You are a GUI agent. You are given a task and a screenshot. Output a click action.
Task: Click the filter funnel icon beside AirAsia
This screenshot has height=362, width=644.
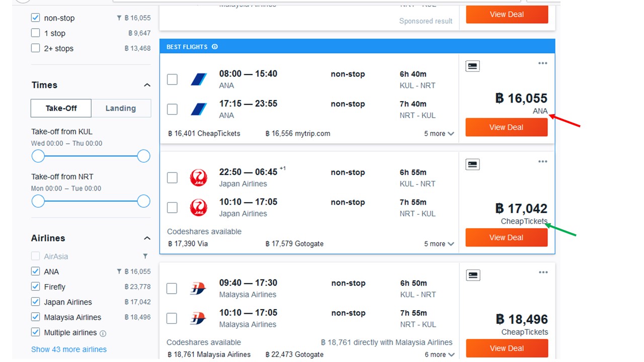tap(145, 256)
